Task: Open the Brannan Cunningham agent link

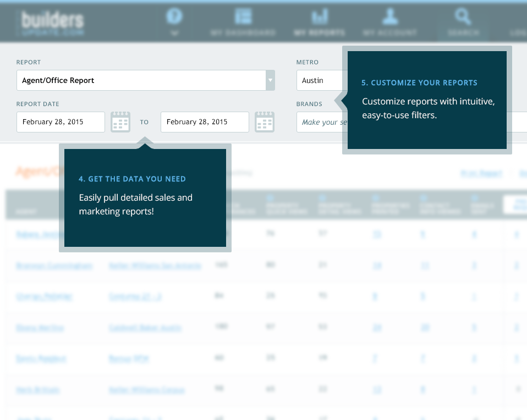Action: (54, 265)
